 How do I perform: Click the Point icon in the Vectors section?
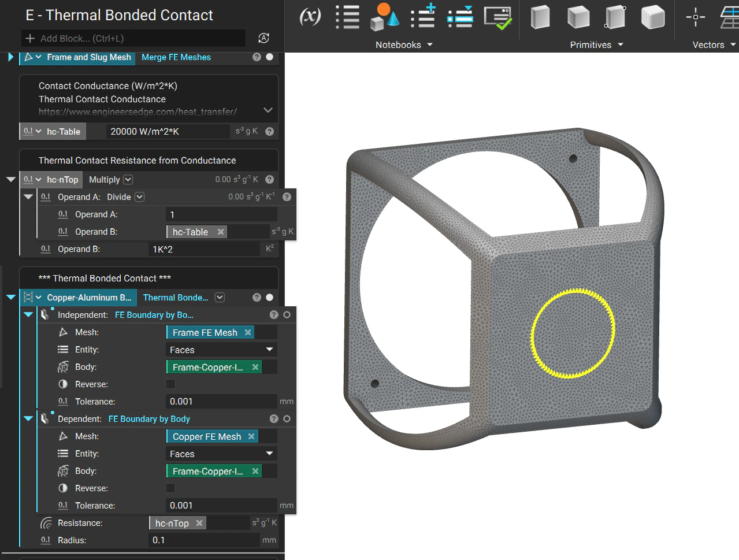click(x=695, y=18)
